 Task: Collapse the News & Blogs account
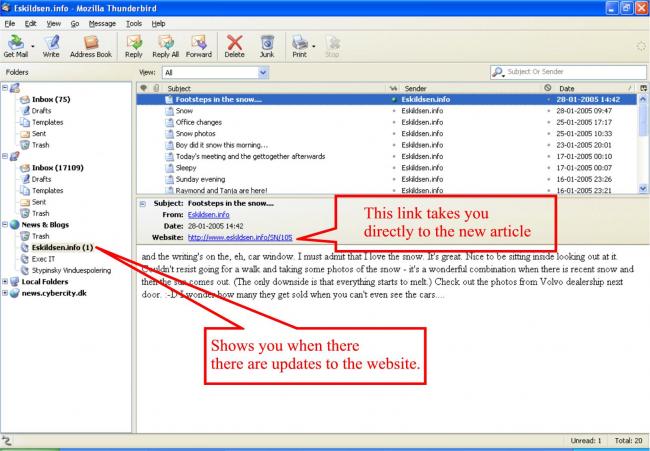point(5,225)
